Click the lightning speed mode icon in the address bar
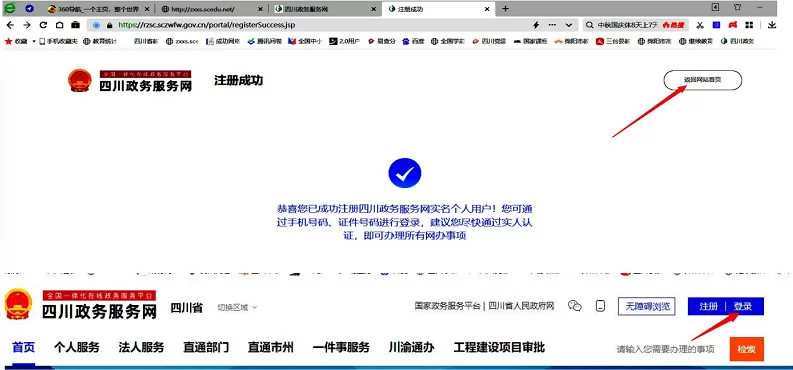The height and width of the screenshot is (370, 793). 537,25
